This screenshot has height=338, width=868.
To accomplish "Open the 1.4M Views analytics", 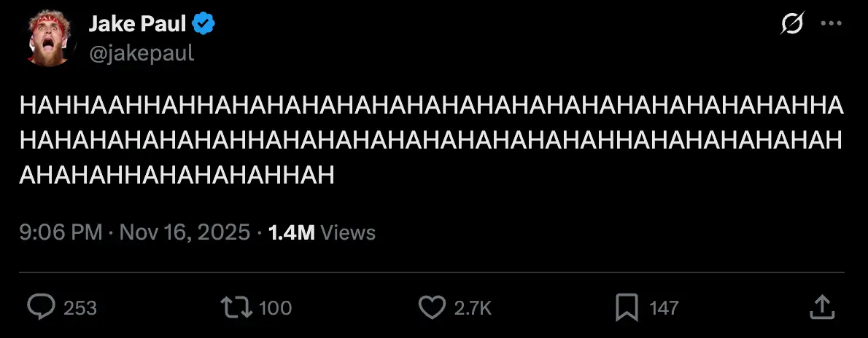I will click(x=322, y=232).
